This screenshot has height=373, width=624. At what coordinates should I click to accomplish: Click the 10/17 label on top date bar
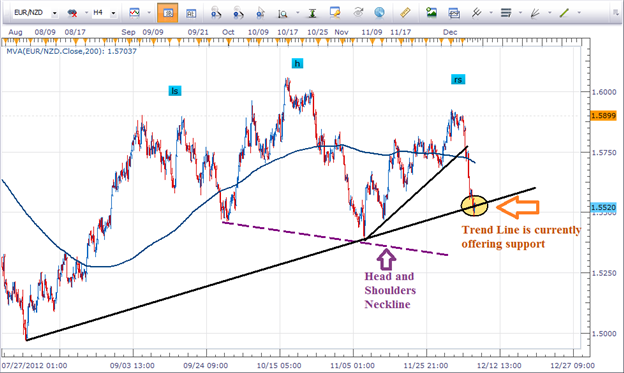(287, 32)
